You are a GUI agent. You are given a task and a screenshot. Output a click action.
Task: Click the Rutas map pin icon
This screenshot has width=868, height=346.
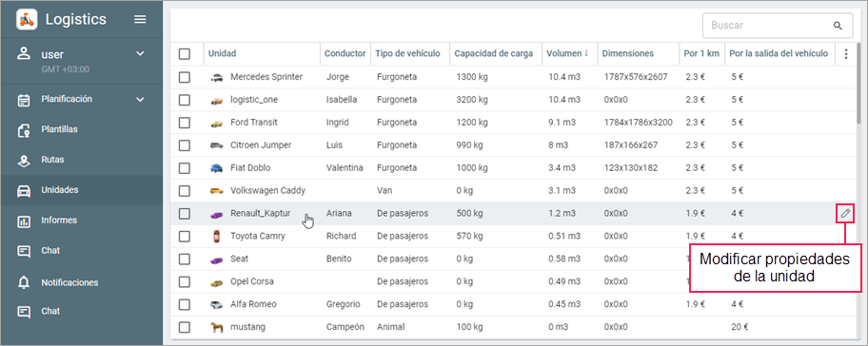[24, 161]
